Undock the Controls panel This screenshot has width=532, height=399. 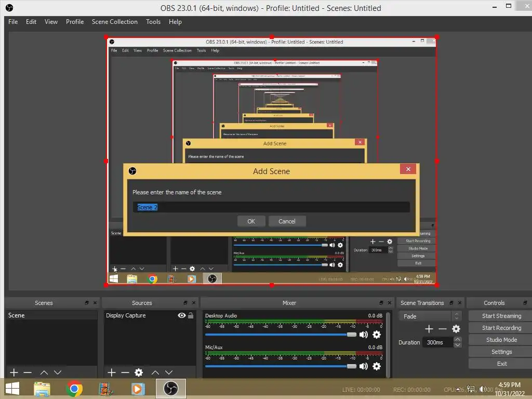(x=525, y=303)
